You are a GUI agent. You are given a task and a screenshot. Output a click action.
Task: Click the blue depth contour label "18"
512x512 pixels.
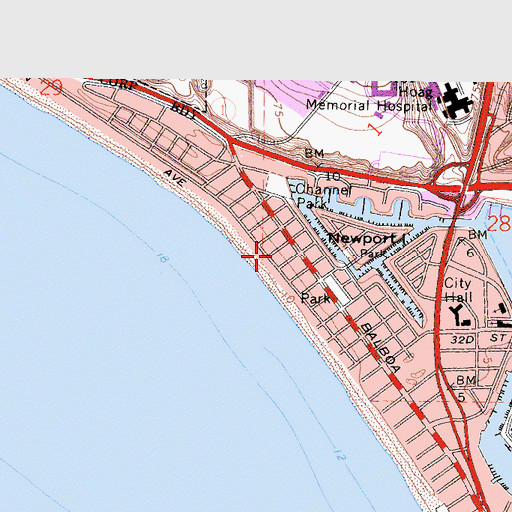(162, 258)
